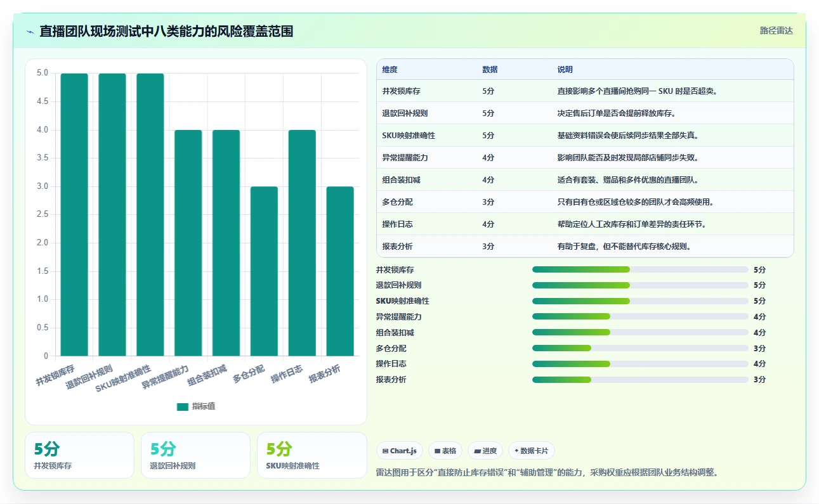Click the 3分 value in 多仓分配 table row
Viewport: 819px width, 504px height.
488,202
